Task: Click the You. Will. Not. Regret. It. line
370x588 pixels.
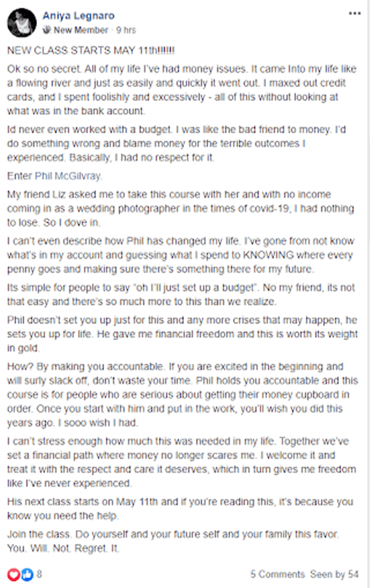Action: [x=63, y=549]
